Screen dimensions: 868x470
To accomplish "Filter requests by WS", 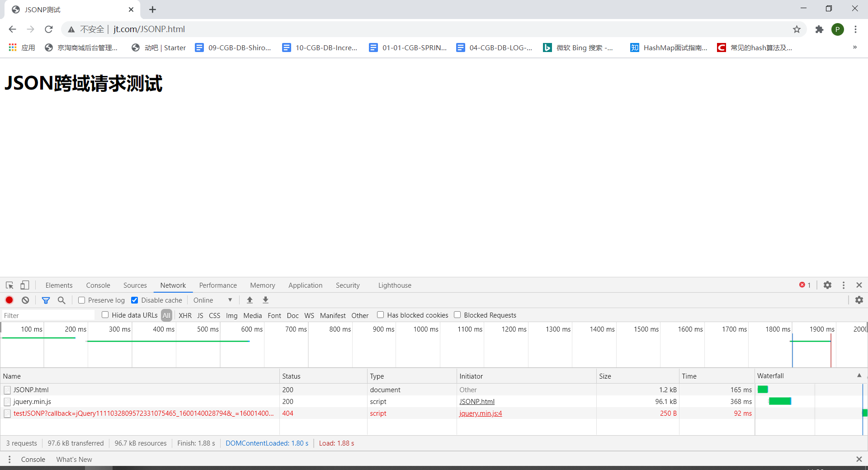I will (x=309, y=315).
